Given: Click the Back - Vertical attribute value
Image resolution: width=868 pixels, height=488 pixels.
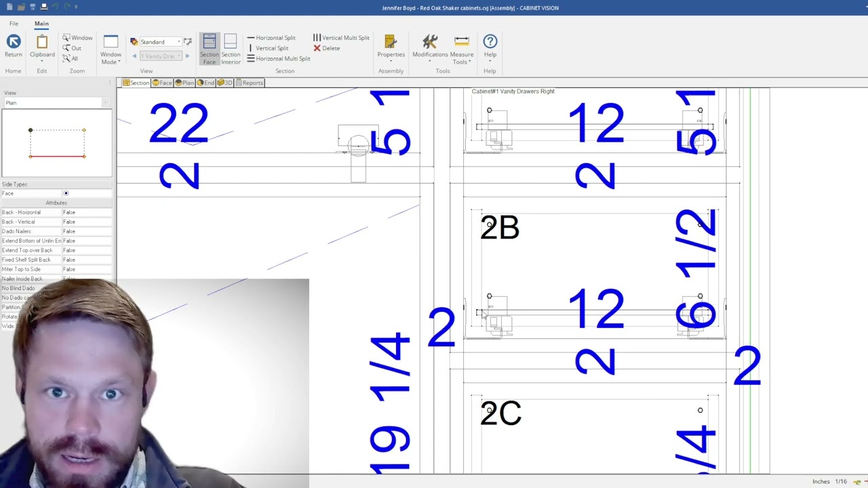Looking at the screenshot, I should (x=87, y=222).
